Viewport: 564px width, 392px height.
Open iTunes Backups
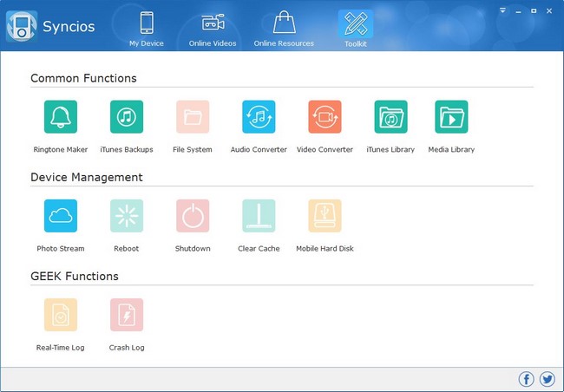pos(127,117)
